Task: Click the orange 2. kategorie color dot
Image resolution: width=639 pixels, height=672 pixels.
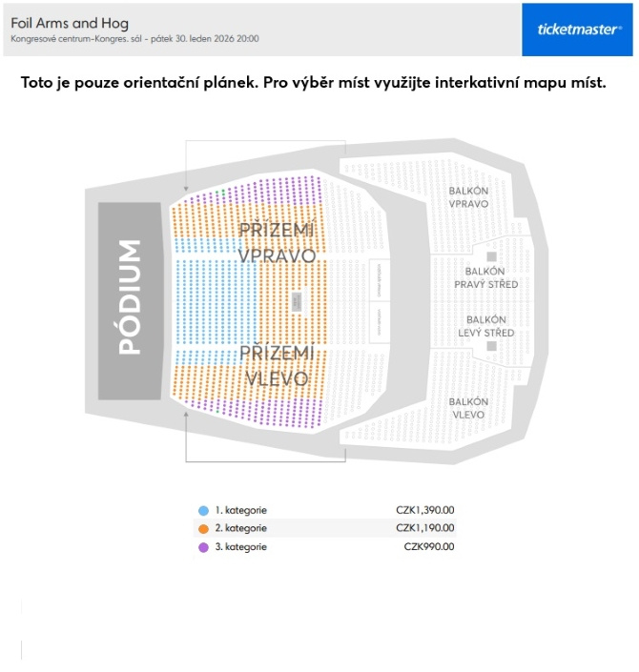Action: (203, 528)
